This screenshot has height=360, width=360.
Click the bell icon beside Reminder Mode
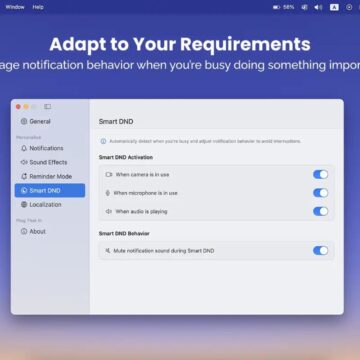pyautogui.click(x=24, y=176)
